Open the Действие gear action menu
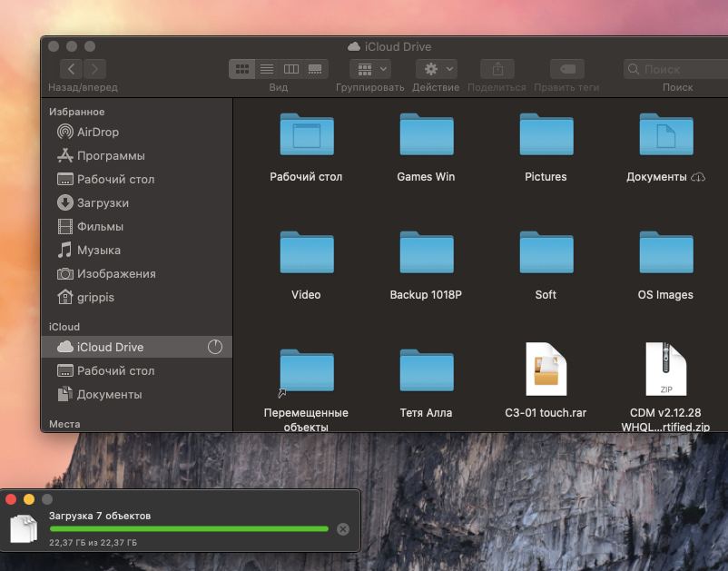728x571 pixels. pyautogui.click(x=437, y=69)
